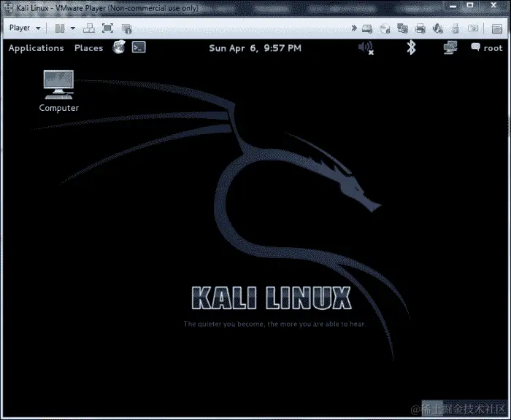
Task: Close the VMware Player window
Action: [493, 6]
